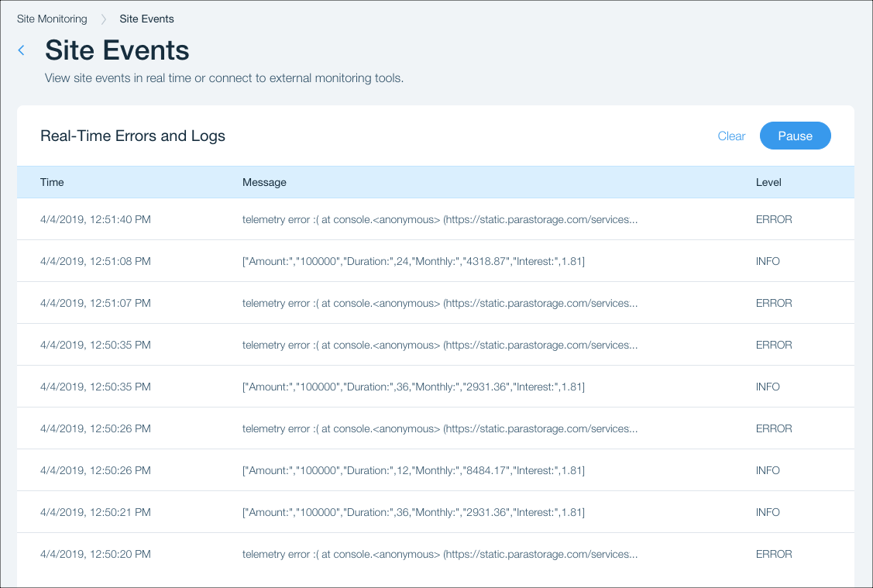This screenshot has width=873, height=588.
Task: Click the 12:50:21 PM timestamp
Action: point(95,512)
